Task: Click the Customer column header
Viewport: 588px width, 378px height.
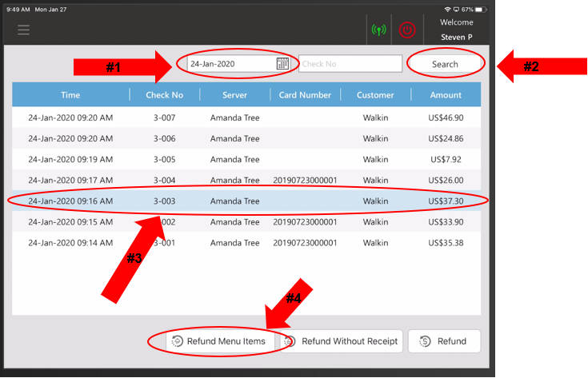Action: [375, 95]
